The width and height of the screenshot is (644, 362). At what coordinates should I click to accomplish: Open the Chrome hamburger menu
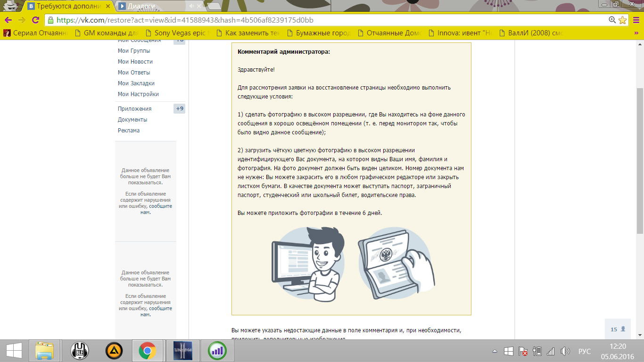636,20
